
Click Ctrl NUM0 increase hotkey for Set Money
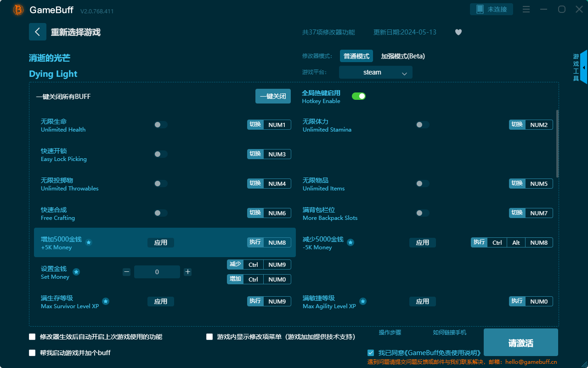259,279
